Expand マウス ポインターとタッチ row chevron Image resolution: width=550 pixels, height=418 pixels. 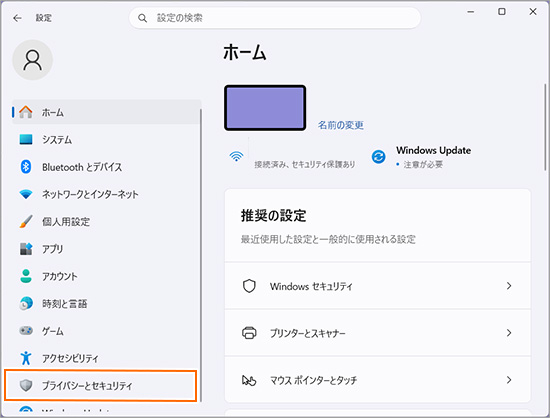pos(509,380)
